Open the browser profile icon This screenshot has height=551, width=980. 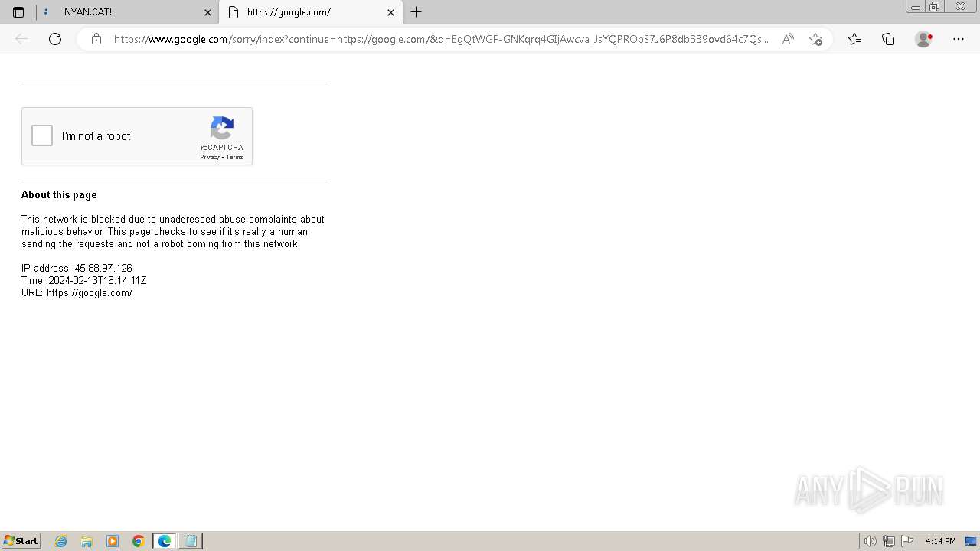pos(923,39)
